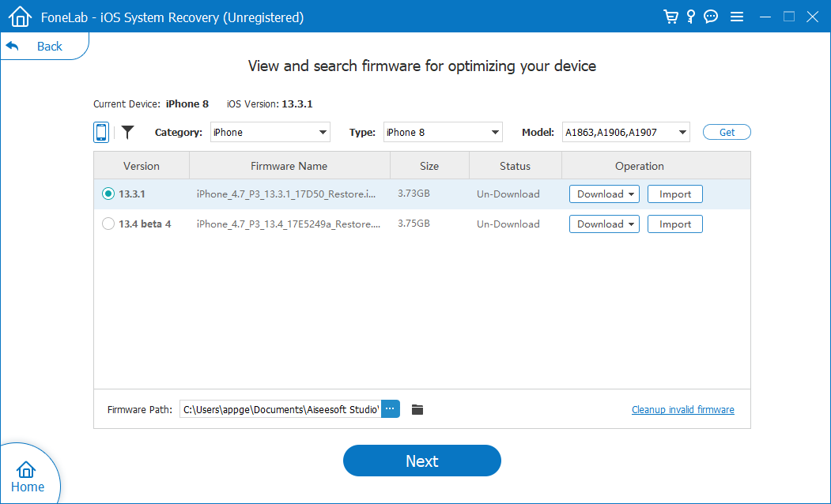Screen dimensions: 831x504
Task: Open the register key icon
Action: point(691,17)
